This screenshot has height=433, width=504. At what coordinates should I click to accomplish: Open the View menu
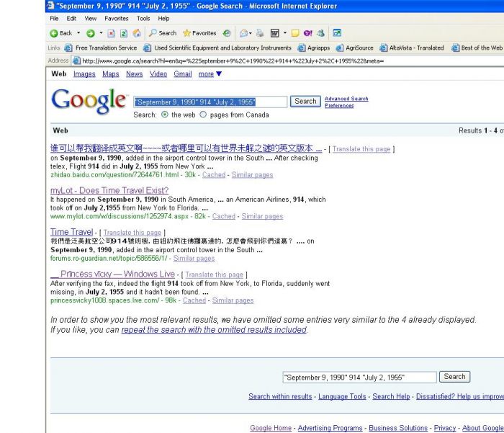90,18
